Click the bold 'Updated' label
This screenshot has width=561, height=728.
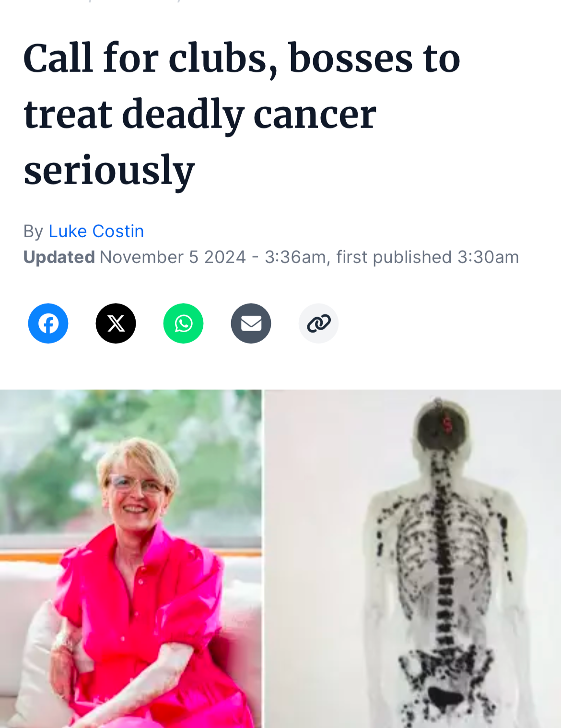click(59, 257)
